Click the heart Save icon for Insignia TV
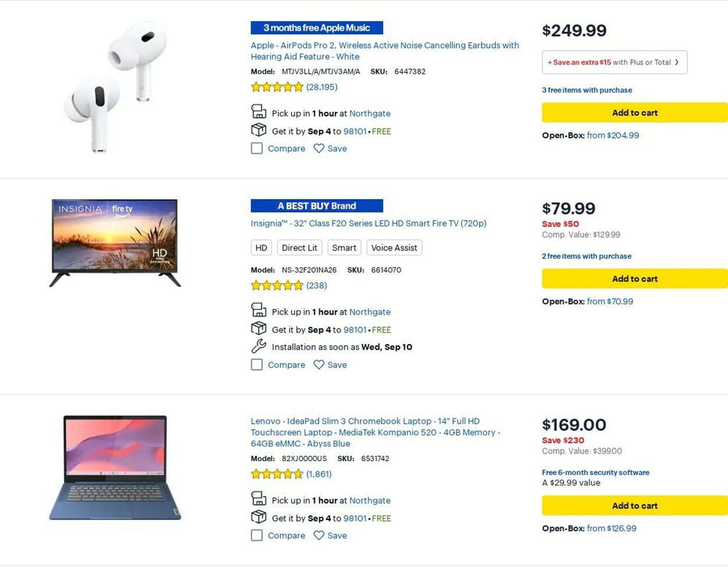This screenshot has width=728, height=567. tap(319, 365)
